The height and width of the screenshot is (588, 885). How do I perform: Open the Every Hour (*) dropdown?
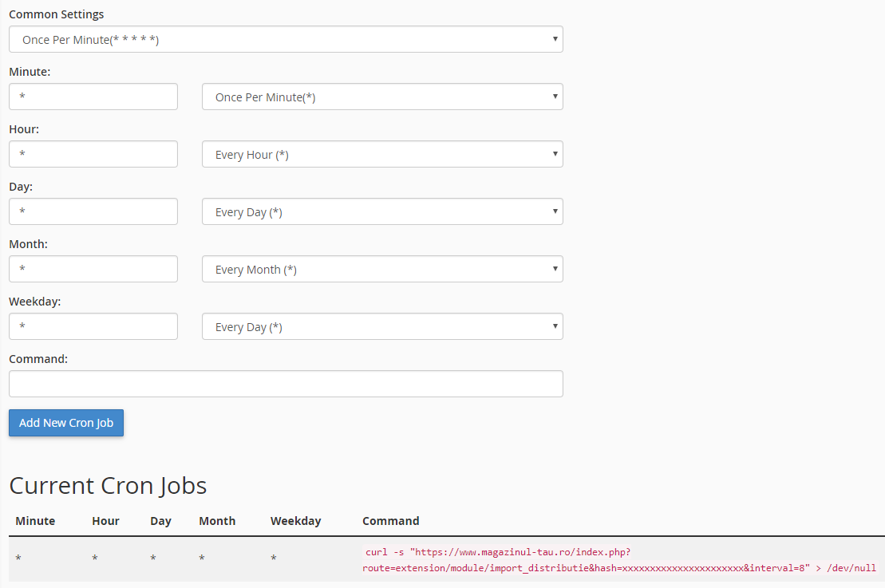pyautogui.click(x=382, y=154)
